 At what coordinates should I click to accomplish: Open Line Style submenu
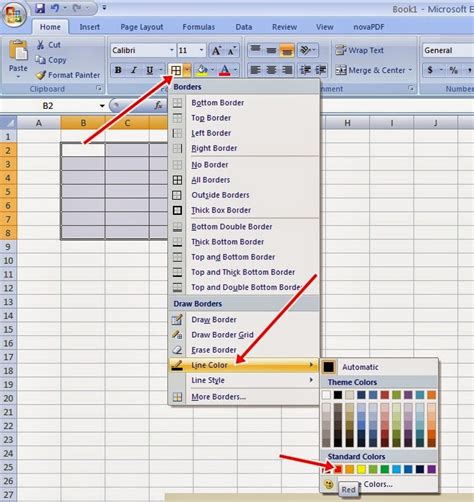coord(244,380)
